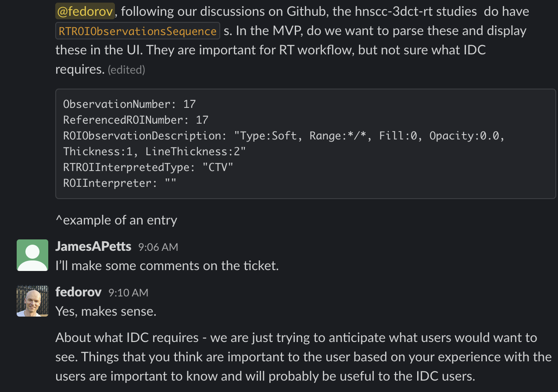The image size is (558, 392).
Task: Click the RTROIObservationsSequence inline code snippet
Action: tap(136, 31)
